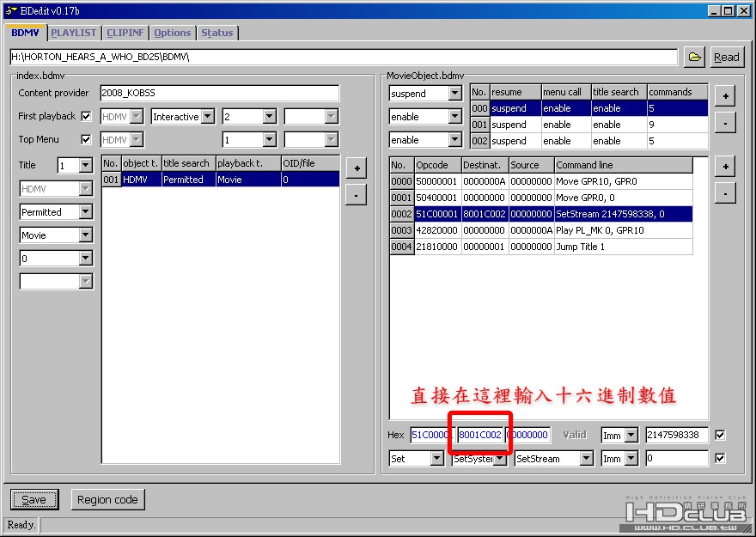Click the operand value field 2147598338
Viewport: 756px width, 537px height.
click(x=677, y=435)
